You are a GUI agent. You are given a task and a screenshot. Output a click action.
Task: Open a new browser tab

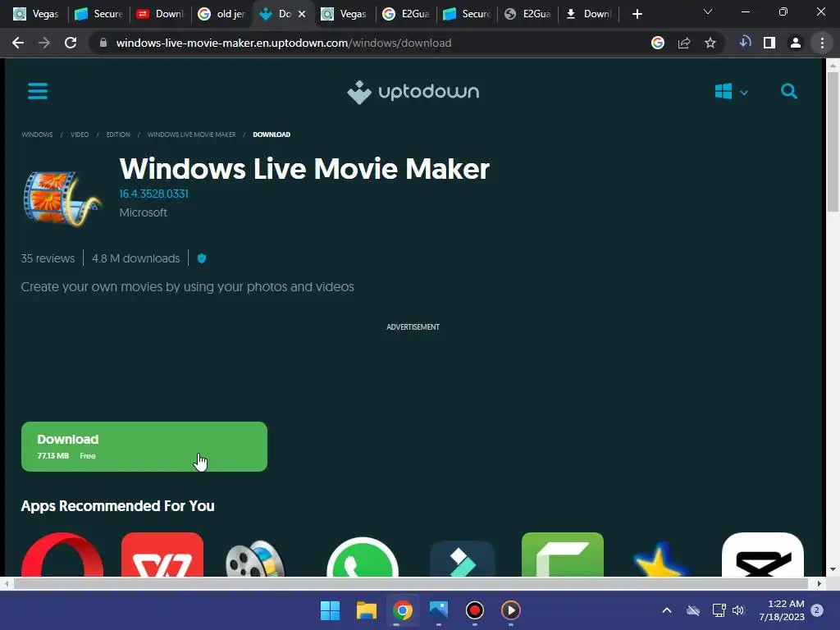tap(637, 14)
